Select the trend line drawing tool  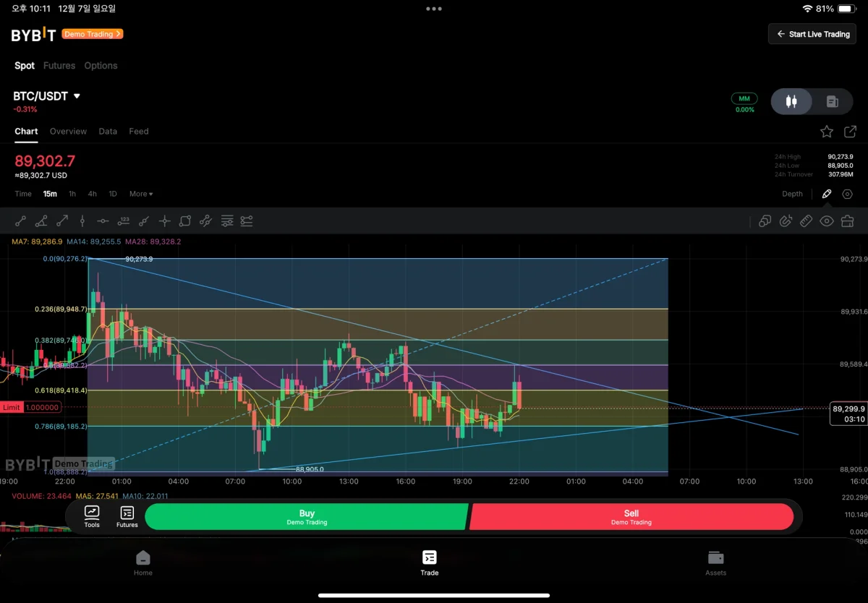click(20, 221)
